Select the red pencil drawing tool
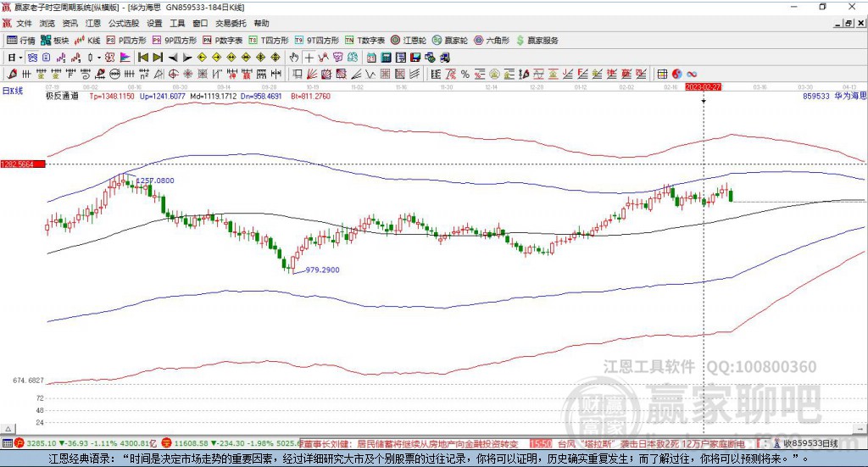 pos(12,74)
